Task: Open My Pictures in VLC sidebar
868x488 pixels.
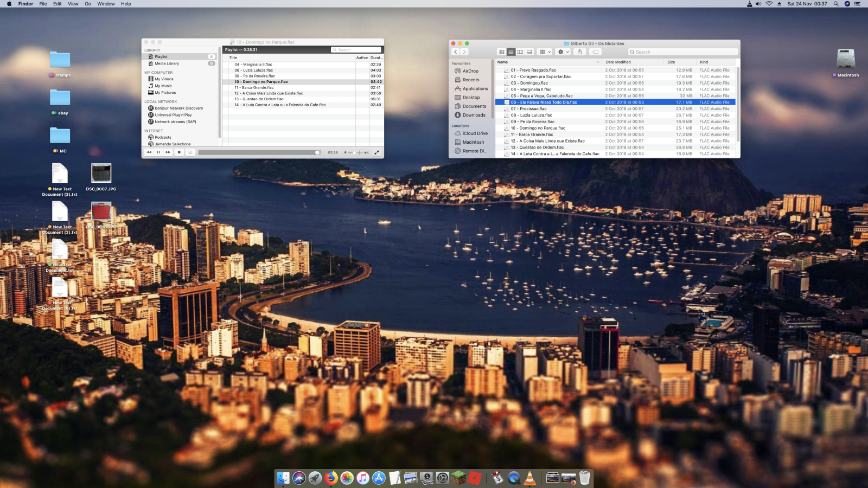Action: click(x=165, y=93)
